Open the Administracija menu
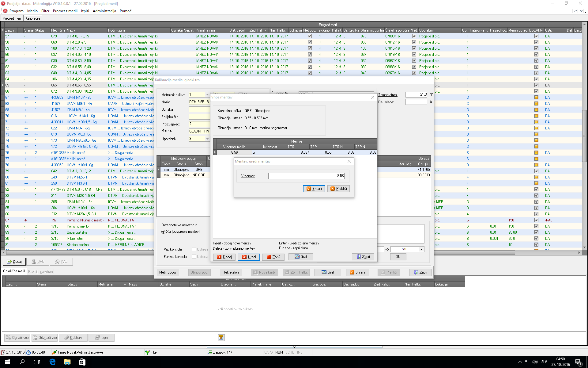Image resolution: width=588 pixels, height=368 pixels. tap(104, 11)
